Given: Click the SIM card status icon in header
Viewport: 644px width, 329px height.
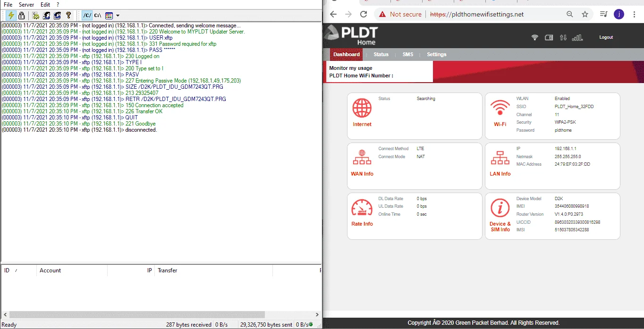Looking at the screenshot, I should click(549, 37).
